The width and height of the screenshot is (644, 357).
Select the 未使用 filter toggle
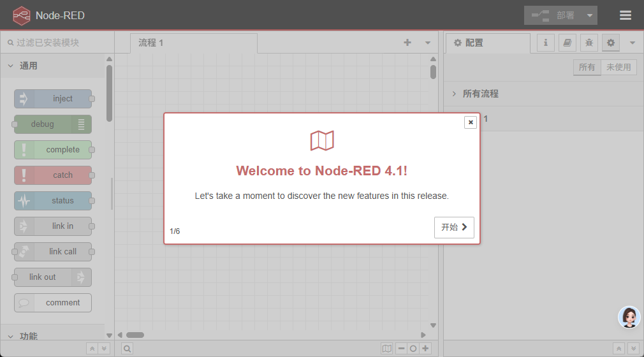click(618, 67)
